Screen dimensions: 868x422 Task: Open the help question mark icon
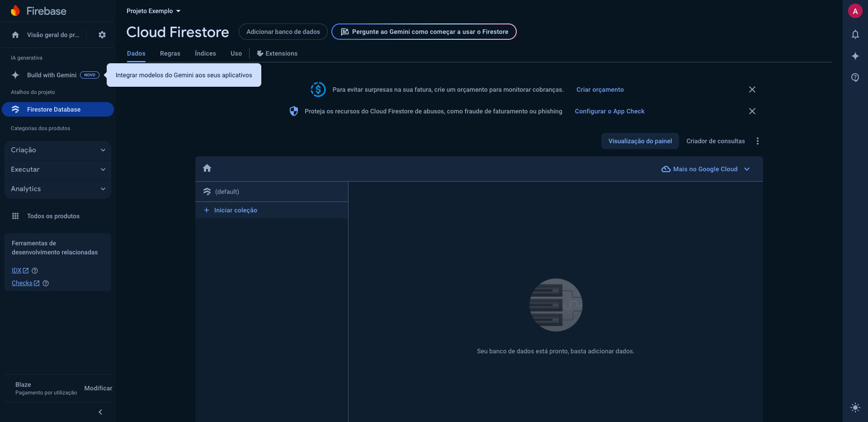point(855,78)
